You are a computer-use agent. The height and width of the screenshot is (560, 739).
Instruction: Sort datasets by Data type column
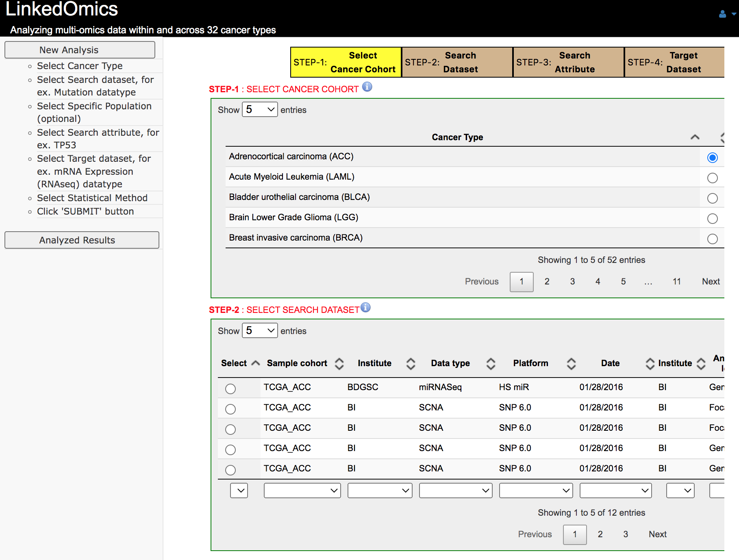click(491, 363)
